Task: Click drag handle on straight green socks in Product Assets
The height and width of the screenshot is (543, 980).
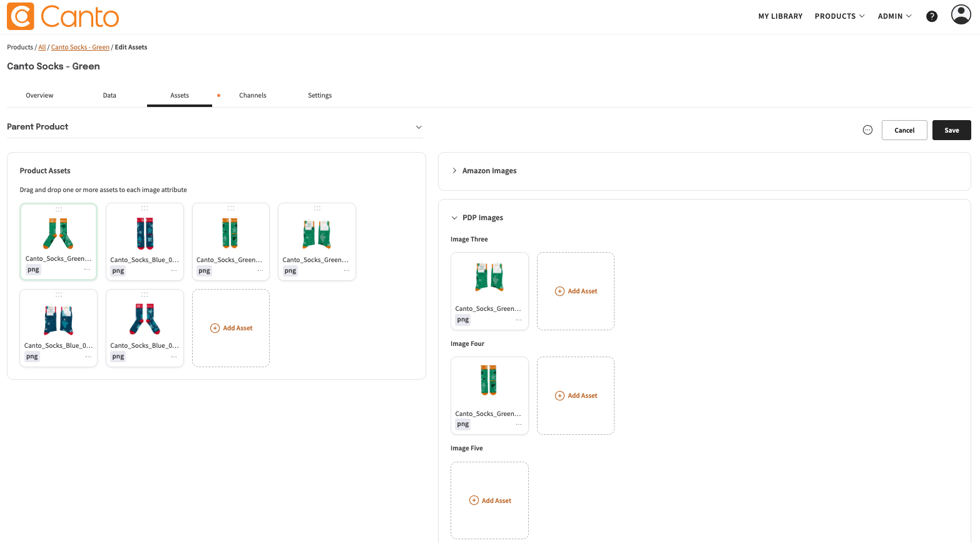Action: pyautogui.click(x=231, y=208)
